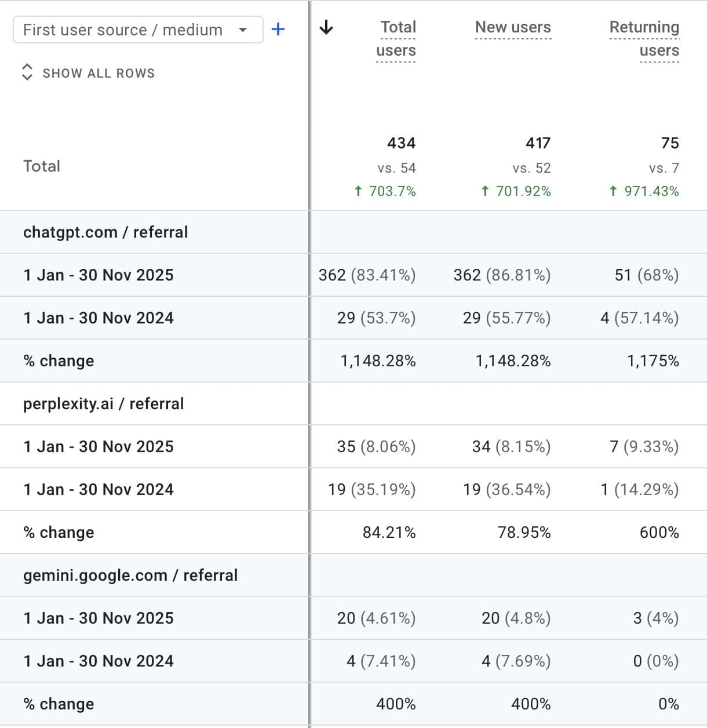Click the 362 (83.41%) total users cell

tap(367, 275)
